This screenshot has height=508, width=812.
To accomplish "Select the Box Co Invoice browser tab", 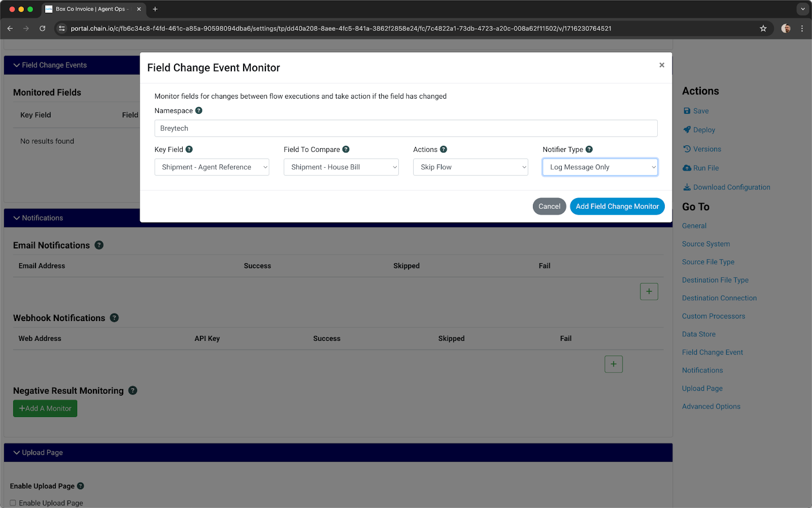I will [x=94, y=9].
